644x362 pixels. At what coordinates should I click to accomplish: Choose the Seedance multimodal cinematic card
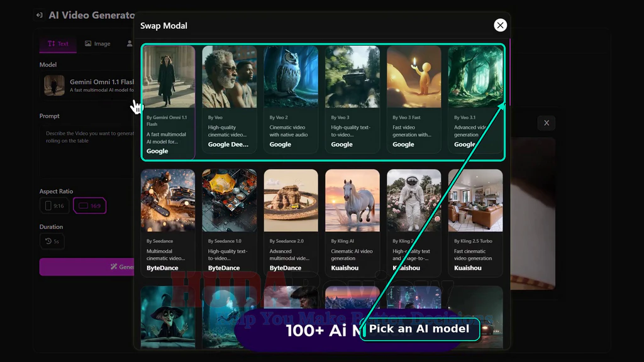click(x=168, y=223)
